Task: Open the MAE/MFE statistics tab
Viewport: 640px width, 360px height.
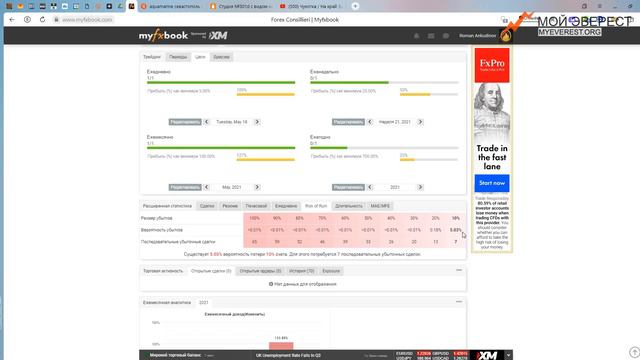Action: [x=380, y=206]
